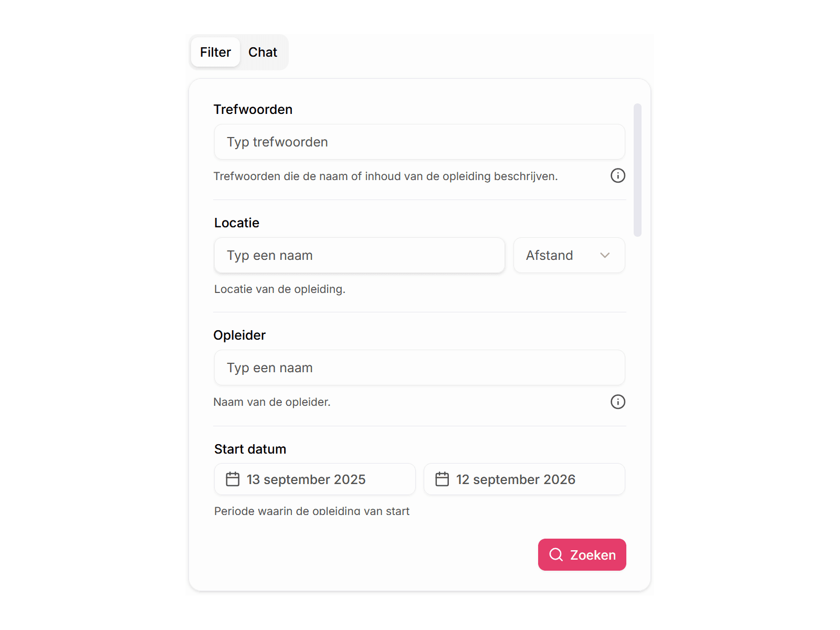Click the Trefwoorden field label
This screenshot has height=630, width=840.
(x=253, y=110)
